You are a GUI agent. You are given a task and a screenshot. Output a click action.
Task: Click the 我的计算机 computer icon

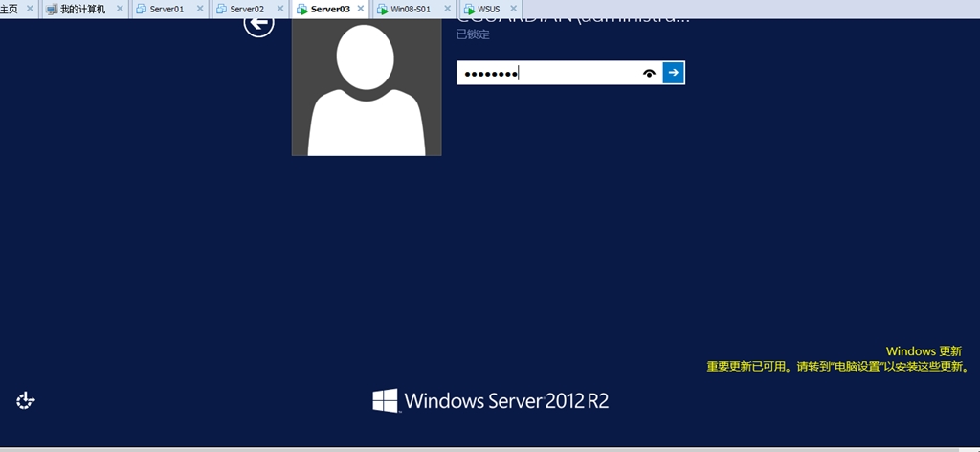[52, 10]
